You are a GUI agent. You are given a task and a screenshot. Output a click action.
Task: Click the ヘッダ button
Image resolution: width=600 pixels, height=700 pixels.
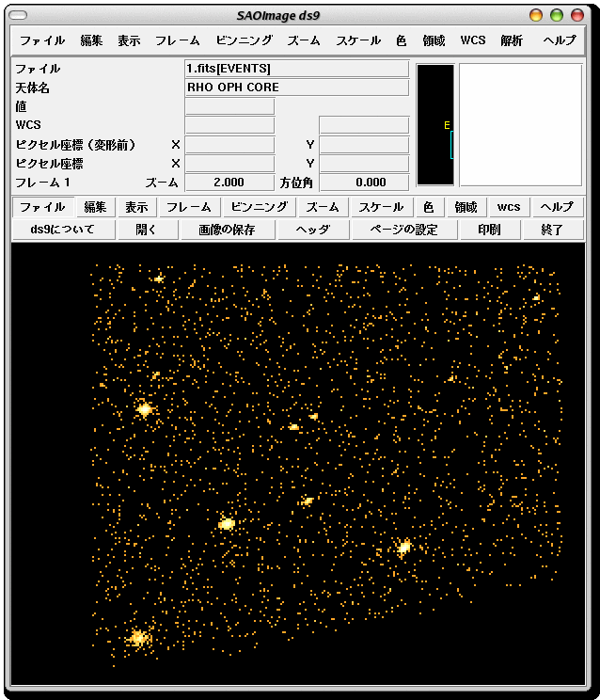coord(313,230)
